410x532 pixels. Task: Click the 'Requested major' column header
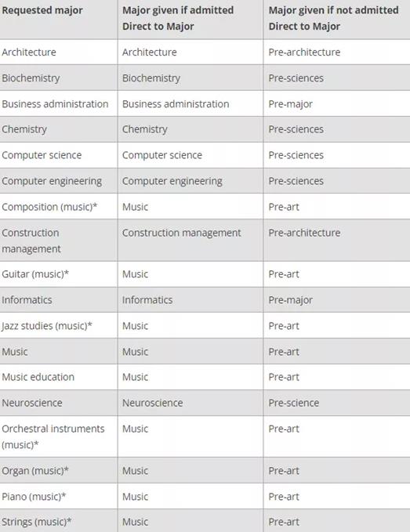(42, 10)
